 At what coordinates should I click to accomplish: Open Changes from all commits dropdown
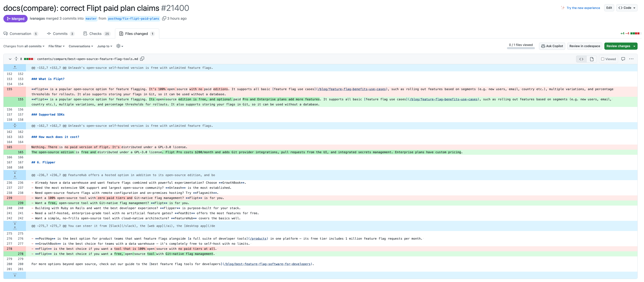24,46
